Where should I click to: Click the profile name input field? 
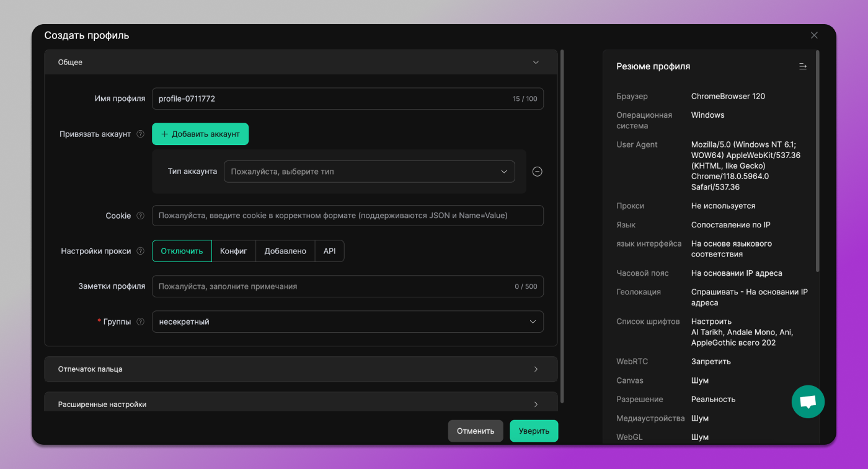point(347,98)
